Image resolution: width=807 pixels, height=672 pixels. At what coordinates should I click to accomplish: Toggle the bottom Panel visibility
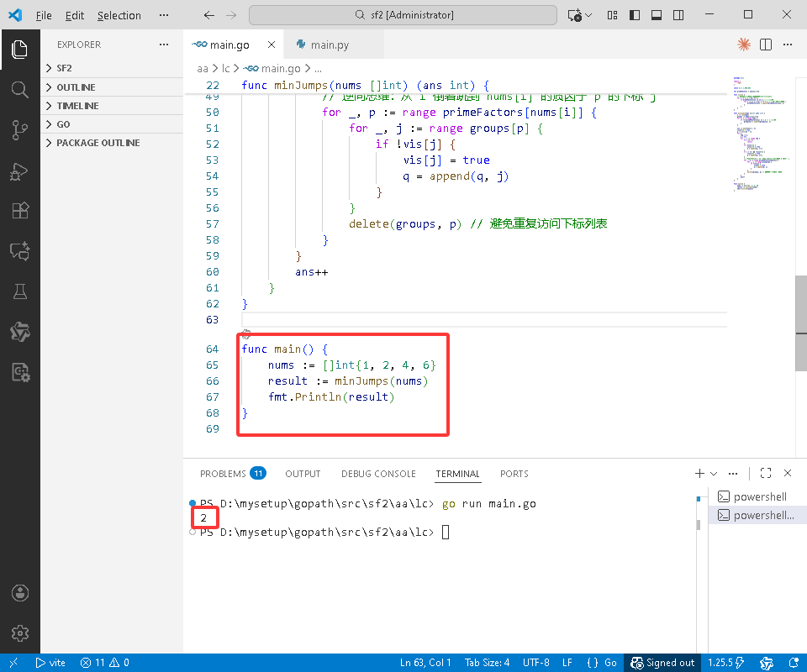(x=657, y=15)
